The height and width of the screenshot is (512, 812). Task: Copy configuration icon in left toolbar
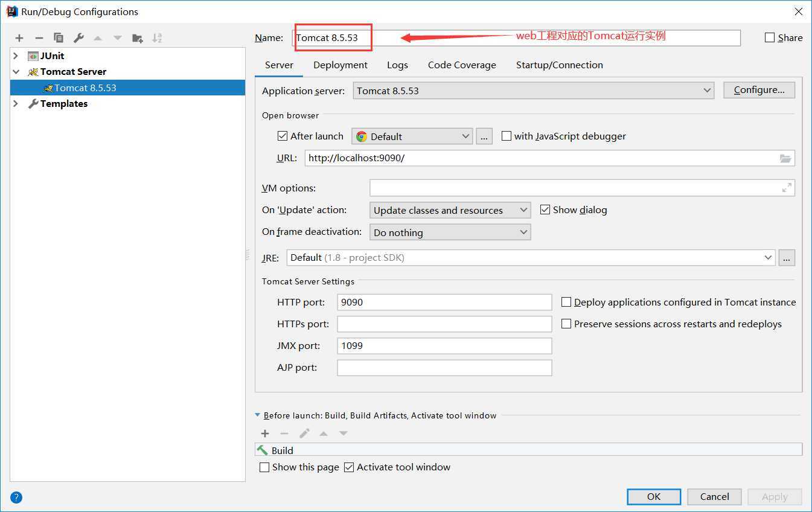pos(59,38)
